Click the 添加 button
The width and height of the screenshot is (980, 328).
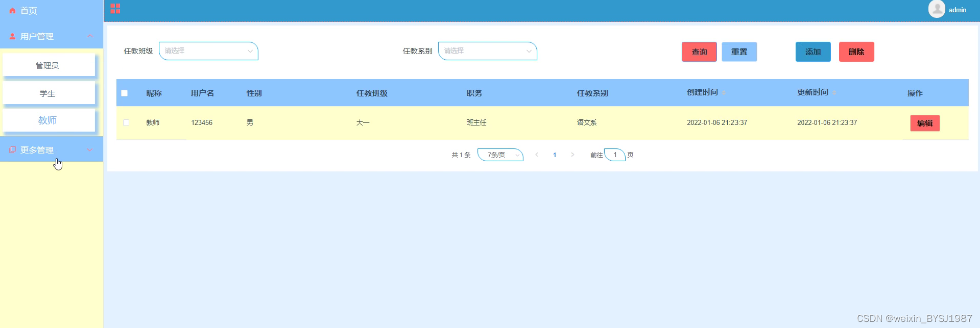point(813,52)
